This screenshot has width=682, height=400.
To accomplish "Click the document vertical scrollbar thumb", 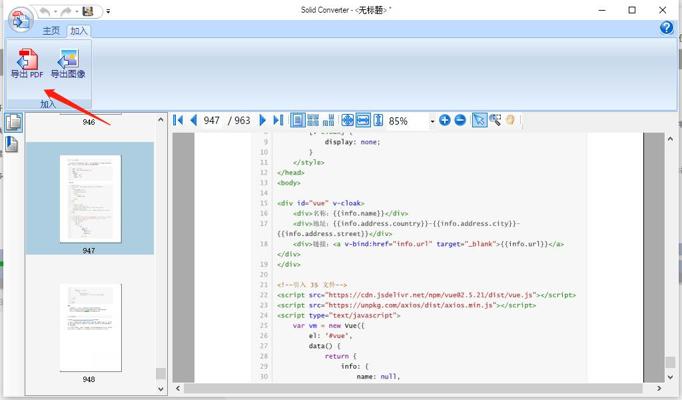I will click(670, 362).
